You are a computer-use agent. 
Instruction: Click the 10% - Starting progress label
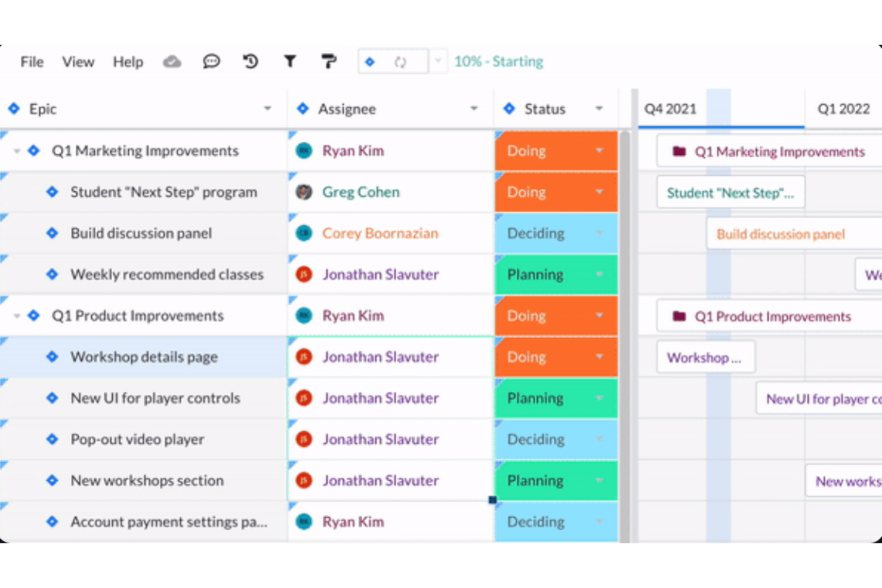pos(499,61)
